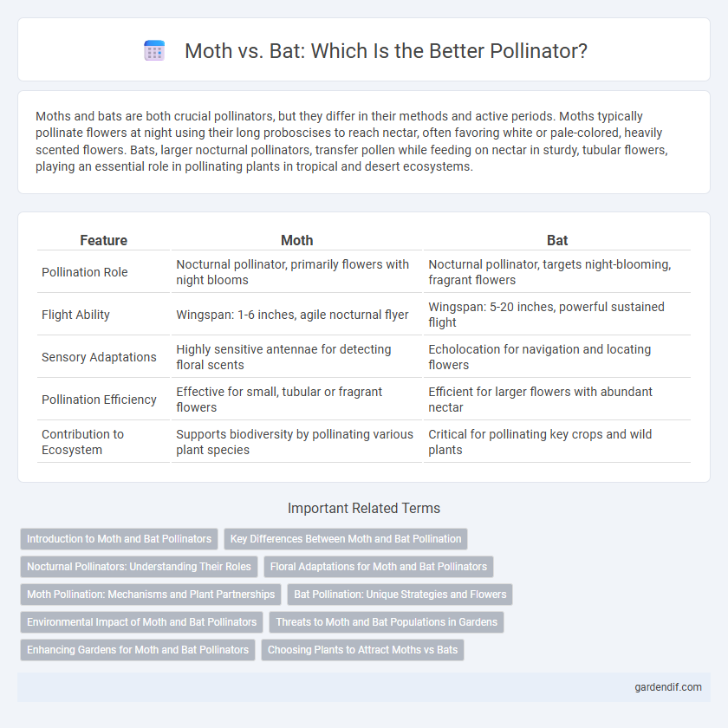Open 'Moth Pollination: Mechanisms and Plant Partnerships'
This screenshot has width=728, height=728.
point(151,595)
